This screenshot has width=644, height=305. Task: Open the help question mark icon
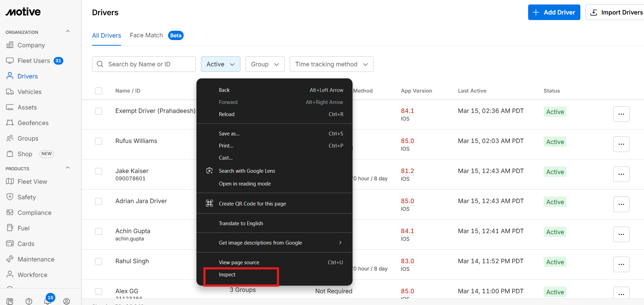(29, 301)
